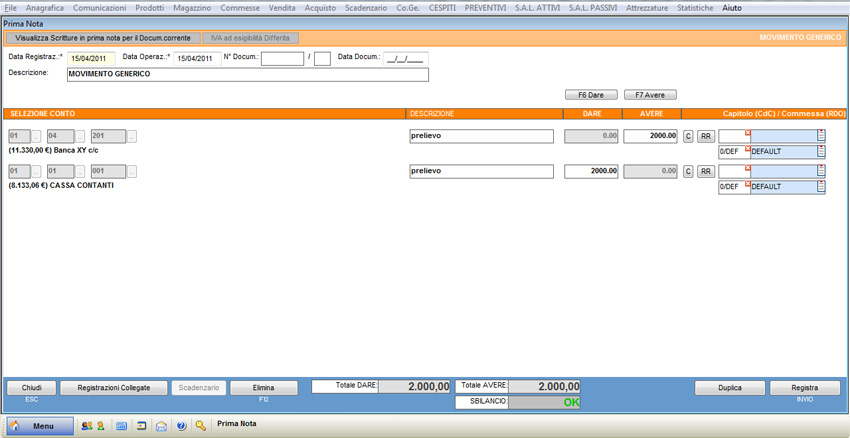
Task: Click the Duplica button
Action: 729,388
